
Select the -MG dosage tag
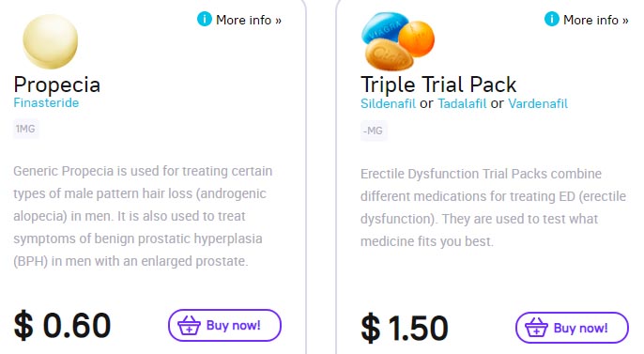point(374,131)
